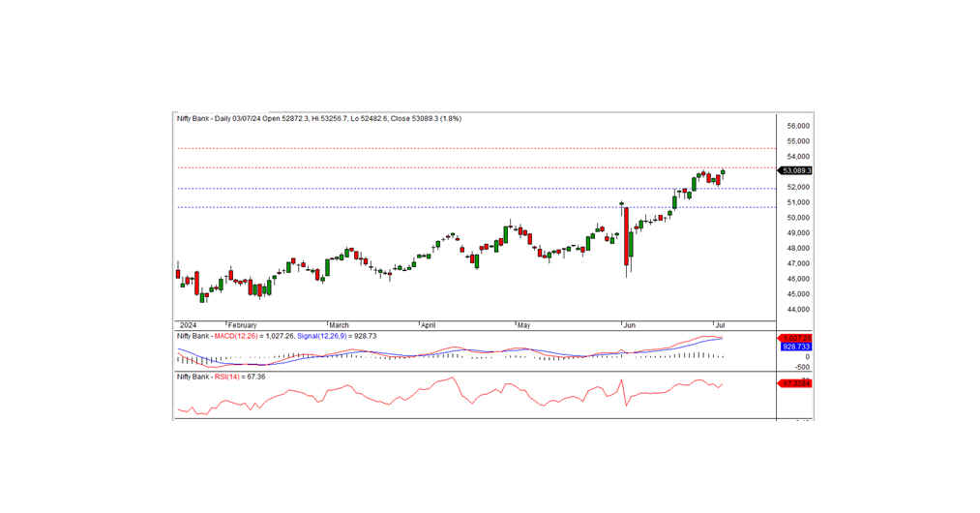Select the 48,000 price axis label

point(798,249)
